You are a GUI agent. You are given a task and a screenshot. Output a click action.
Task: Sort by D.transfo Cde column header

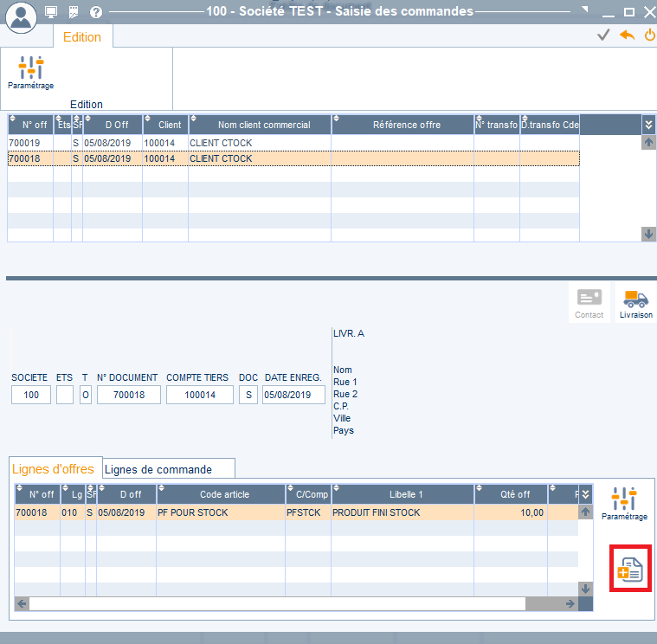click(x=550, y=125)
